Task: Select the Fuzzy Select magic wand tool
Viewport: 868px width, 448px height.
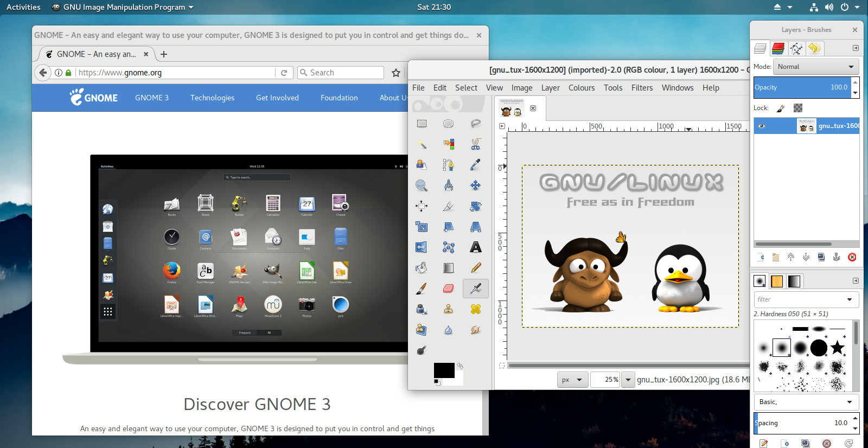Action: pos(422,144)
